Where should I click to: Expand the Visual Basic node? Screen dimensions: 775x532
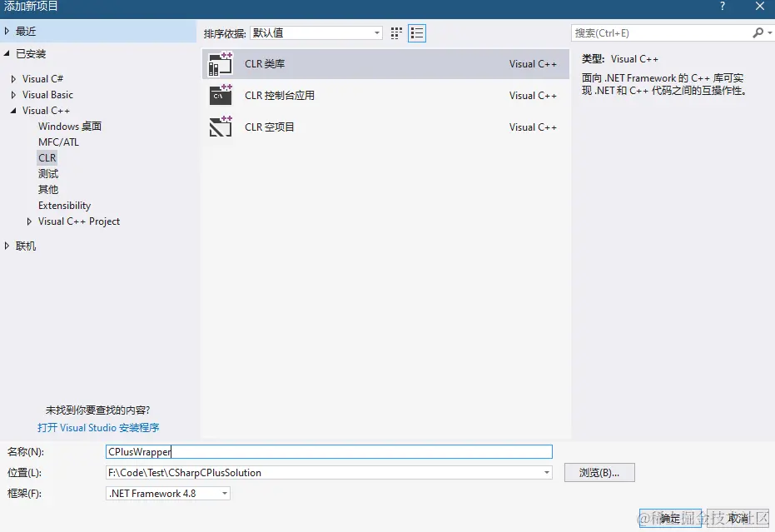click(14, 94)
